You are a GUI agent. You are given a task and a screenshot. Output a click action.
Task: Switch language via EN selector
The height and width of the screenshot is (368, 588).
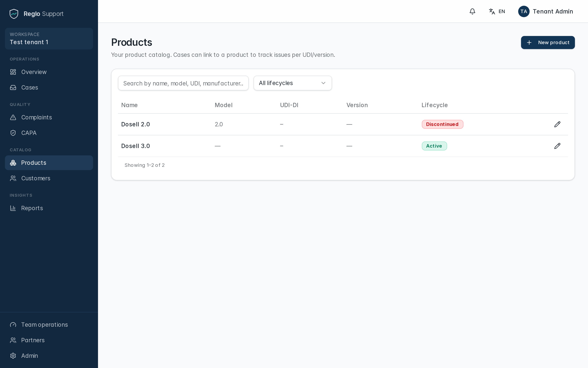pyautogui.click(x=497, y=11)
